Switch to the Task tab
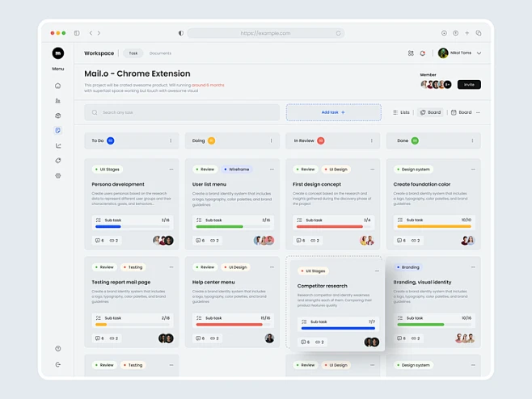Image resolution: width=532 pixels, height=399 pixels. (x=133, y=53)
